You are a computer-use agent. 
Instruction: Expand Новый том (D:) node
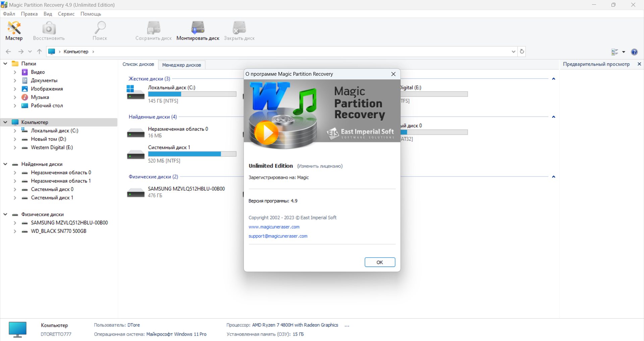coord(15,139)
